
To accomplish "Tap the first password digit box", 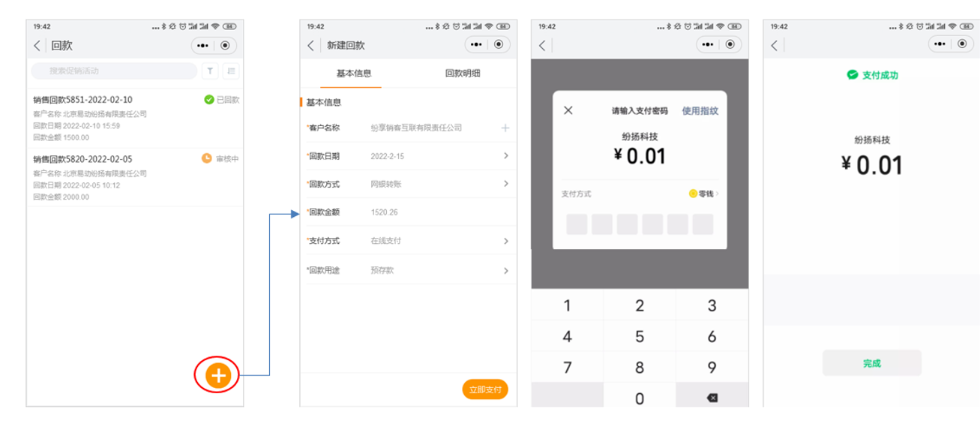I will 577,224.
